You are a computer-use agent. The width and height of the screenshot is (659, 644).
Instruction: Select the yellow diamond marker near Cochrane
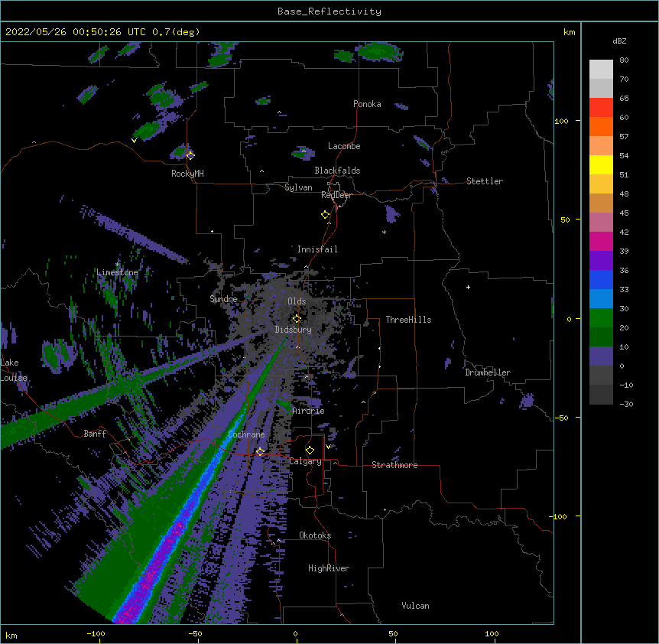coord(260,452)
